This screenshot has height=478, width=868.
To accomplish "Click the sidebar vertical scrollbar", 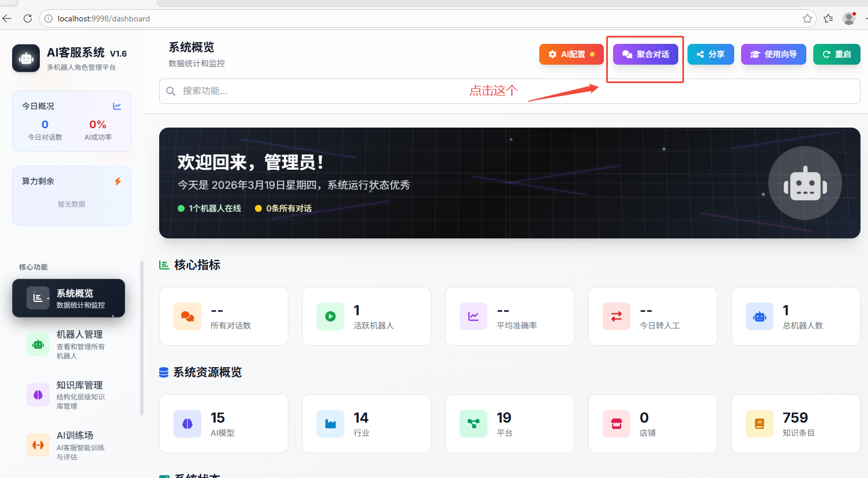I will click(x=142, y=338).
